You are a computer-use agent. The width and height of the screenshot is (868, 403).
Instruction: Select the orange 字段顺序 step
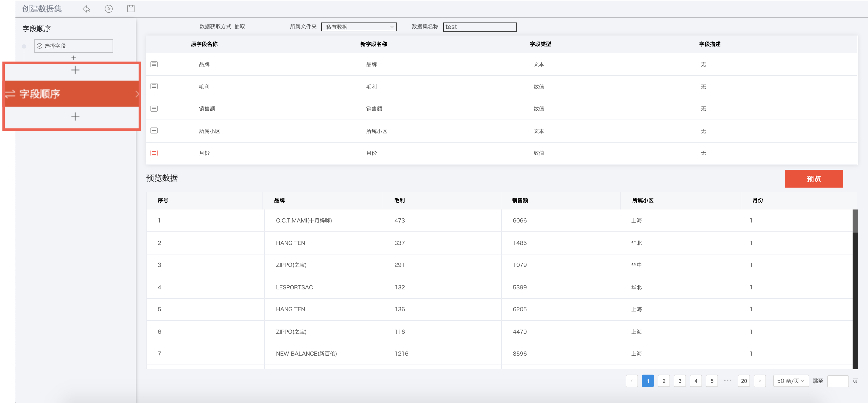click(71, 94)
